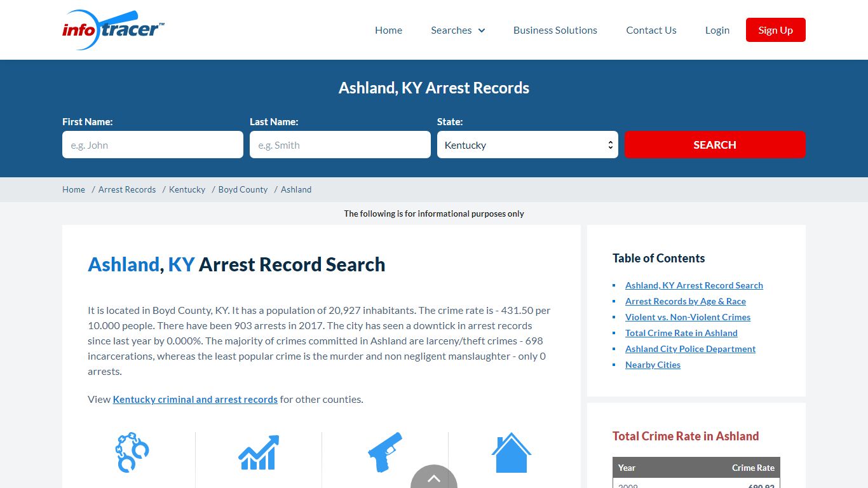
Task: Jump to Ashland City Police Department section
Action: coord(690,349)
